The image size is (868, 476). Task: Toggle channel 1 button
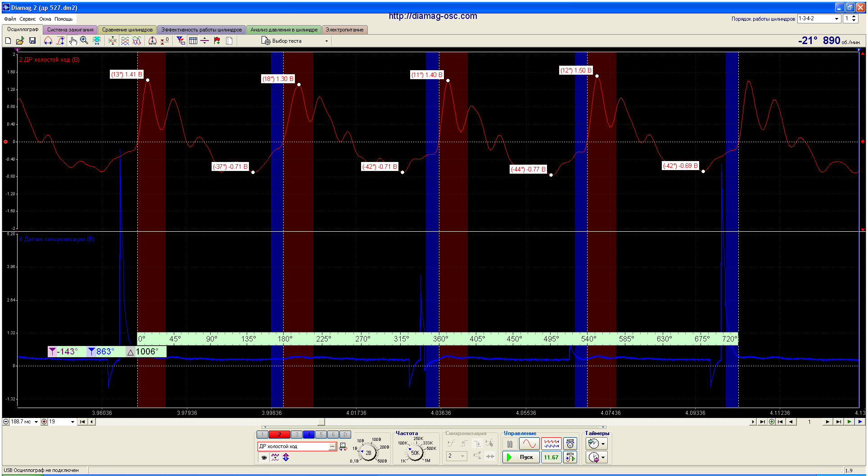(x=262, y=435)
